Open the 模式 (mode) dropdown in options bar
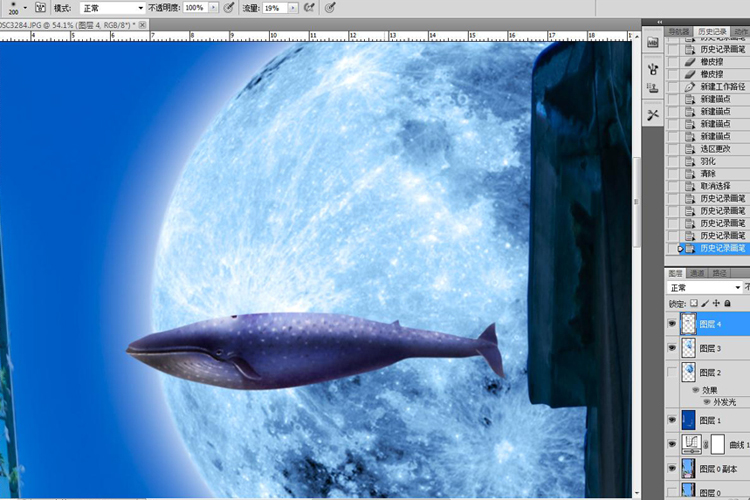This screenshot has height=500, width=750. pos(112,8)
